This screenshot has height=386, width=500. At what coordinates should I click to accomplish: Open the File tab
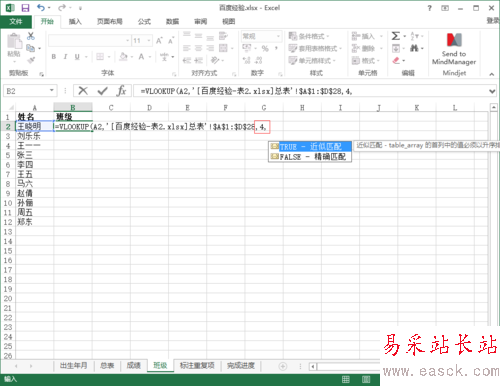click(16, 21)
